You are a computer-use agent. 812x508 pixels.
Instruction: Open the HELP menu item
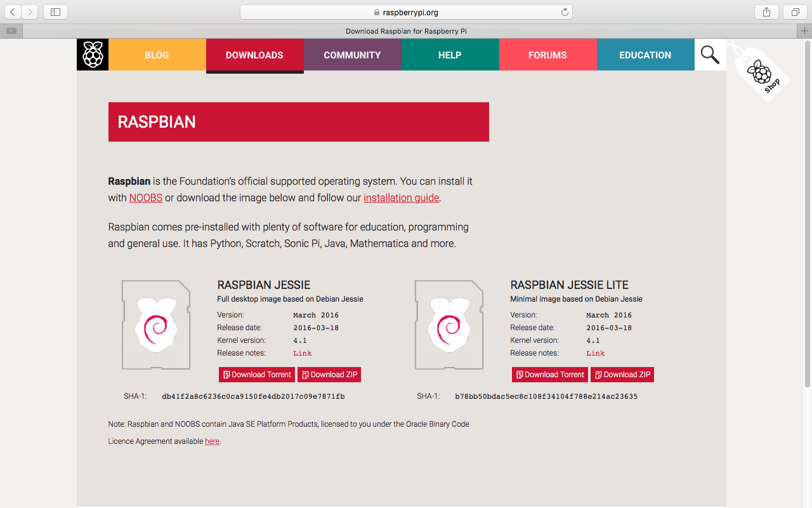click(x=450, y=55)
